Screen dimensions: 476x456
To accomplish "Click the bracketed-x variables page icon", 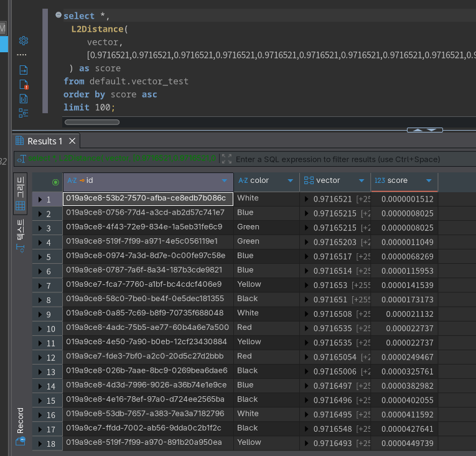I will pos(23,98).
